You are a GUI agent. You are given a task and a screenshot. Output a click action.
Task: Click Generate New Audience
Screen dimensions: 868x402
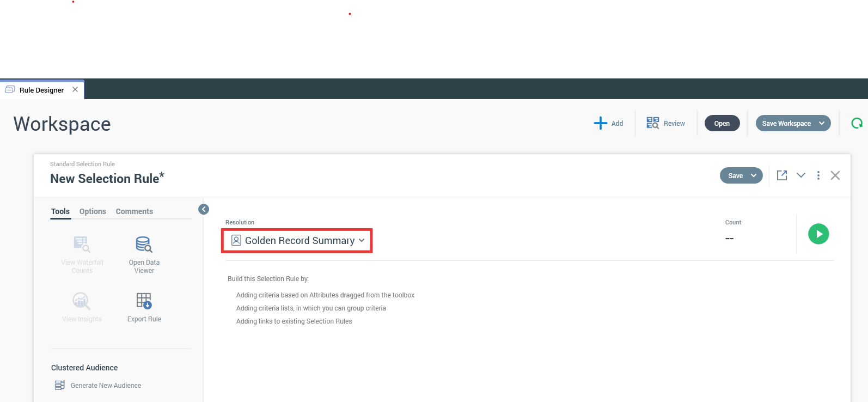(x=106, y=385)
